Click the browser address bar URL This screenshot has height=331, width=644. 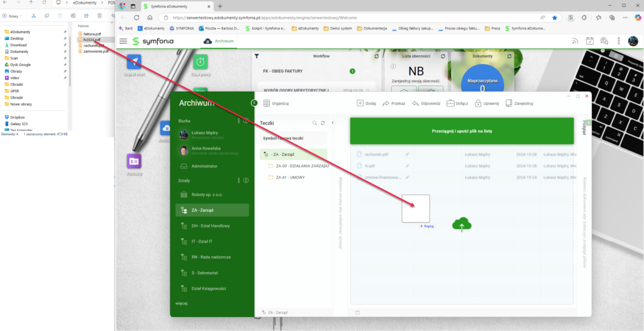pyautogui.click(x=265, y=18)
